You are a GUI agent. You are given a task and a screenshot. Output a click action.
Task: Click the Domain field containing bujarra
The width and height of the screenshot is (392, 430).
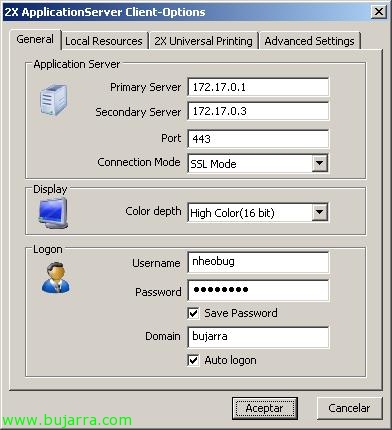[258, 337]
